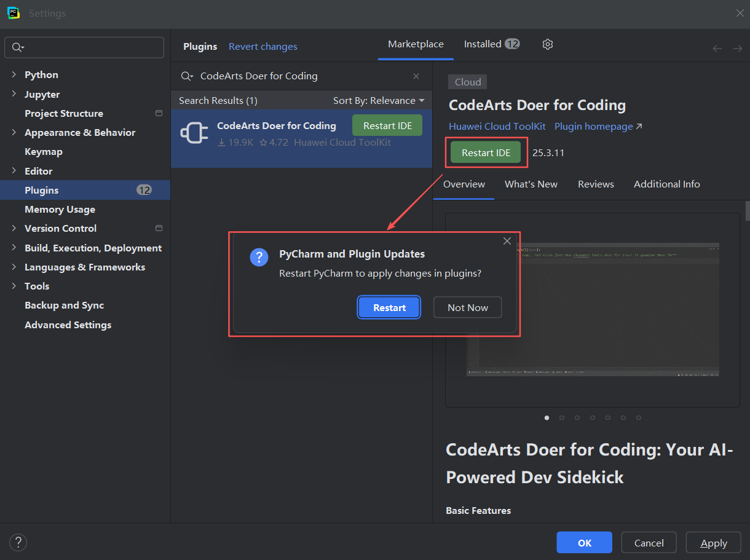Image resolution: width=750 pixels, height=560 pixels.
Task: Expand the Python settings node
Action: 14,74
